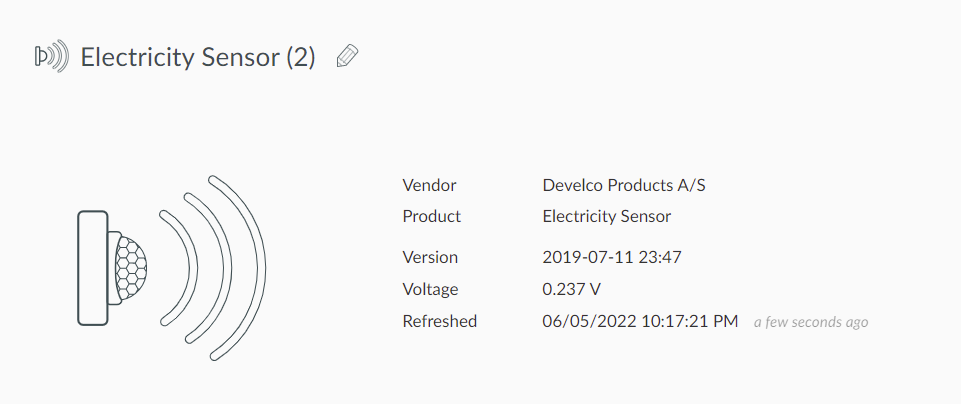Click the innermost wave arc of illustration
Image resolution: width=961 pixels, height=404 pixels.
(181, 268)
